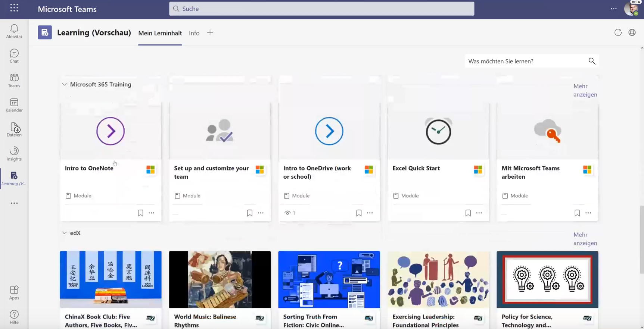Open Hilfe in the sidebar
The image size is (644, 329).
coord(14,317)
